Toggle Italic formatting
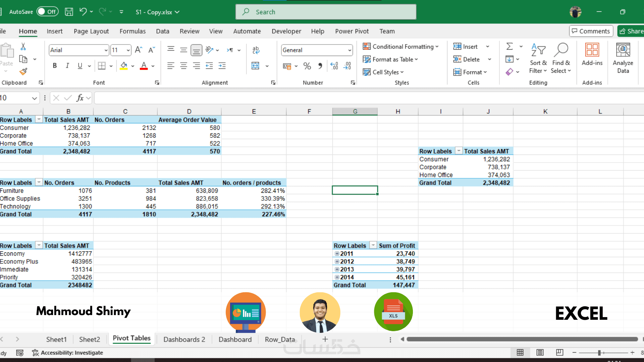The image size is (644, 362). tap(67, 66)
